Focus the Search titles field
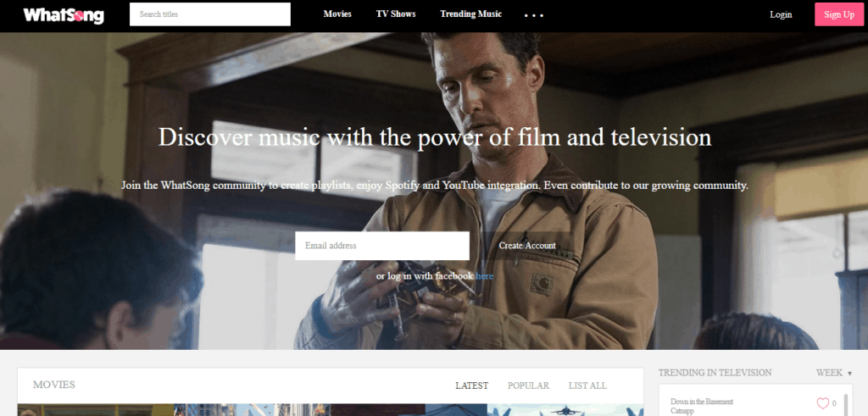The height and width of the screenshot is (416, 868). 209,14
